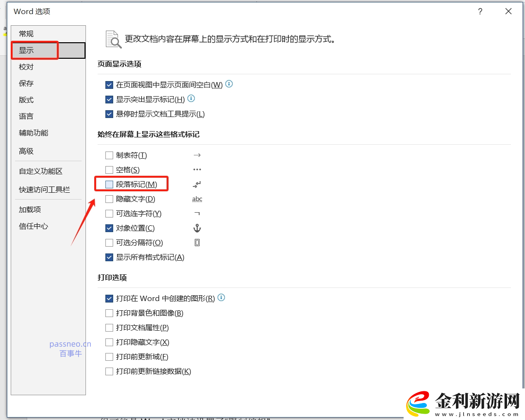Enable the 隐藏文字 checkbox
This screenshot has height=420, width=525.
coord(109,199)
